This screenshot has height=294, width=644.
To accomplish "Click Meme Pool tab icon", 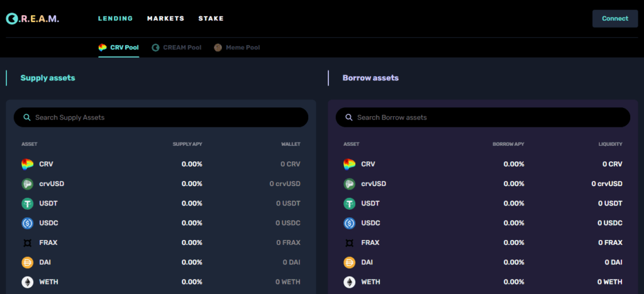I will pos(218,48).
